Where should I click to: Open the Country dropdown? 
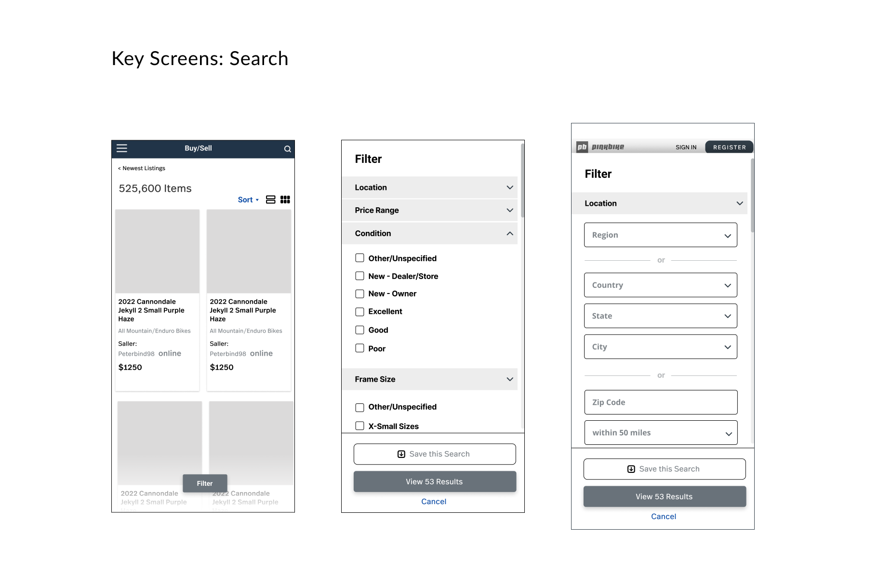coord(661,285)
